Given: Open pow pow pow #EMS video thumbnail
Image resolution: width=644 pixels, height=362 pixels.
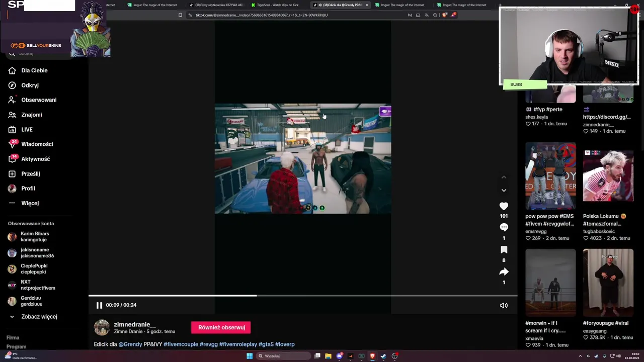Looking at the screenshot, I should point(550,176).
